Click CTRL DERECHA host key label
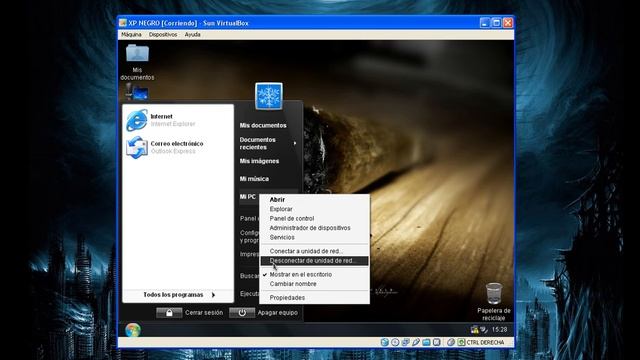Screen dimensions: 640x360 [x=485, y=342]
